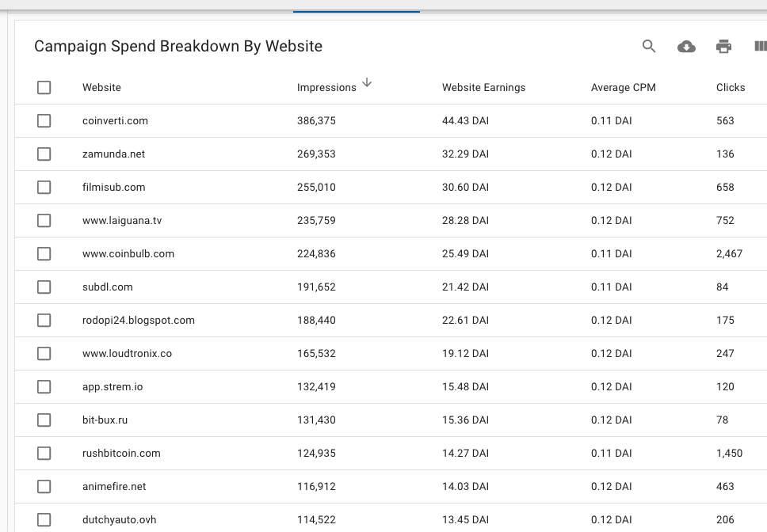Click clicks value 563
Image resolution: width=767 pixels, height=532 pixels.
click(725, 120)
